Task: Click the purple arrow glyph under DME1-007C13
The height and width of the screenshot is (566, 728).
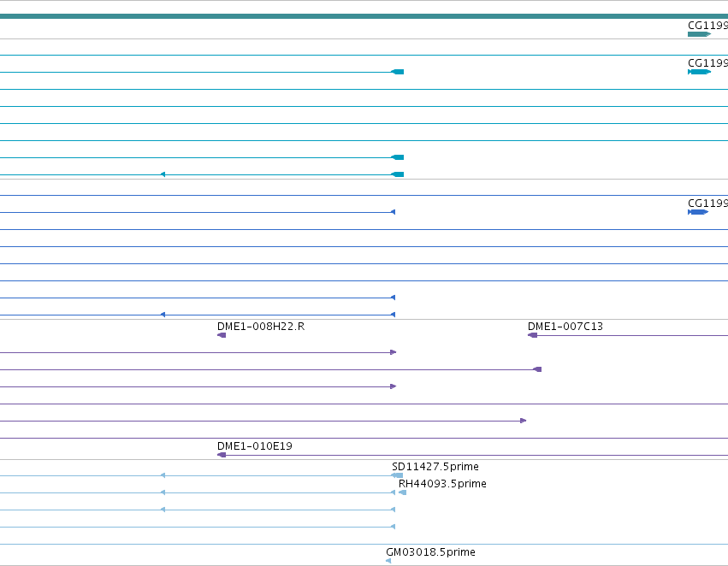Action: (x=533, y=335)
